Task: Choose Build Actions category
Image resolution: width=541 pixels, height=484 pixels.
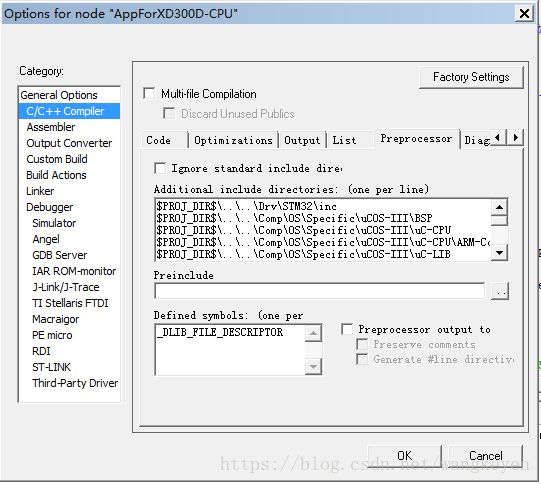Action: click(56, 175)
